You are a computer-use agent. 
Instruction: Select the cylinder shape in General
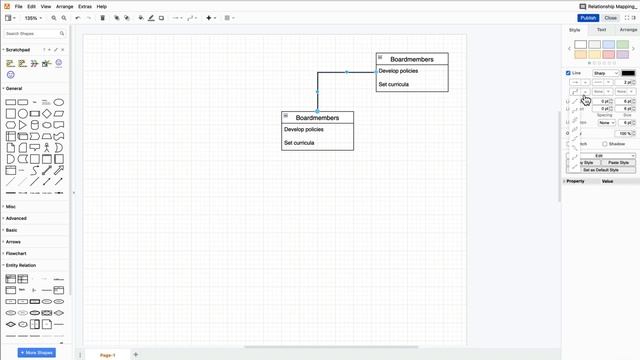[x=35, y=125]
